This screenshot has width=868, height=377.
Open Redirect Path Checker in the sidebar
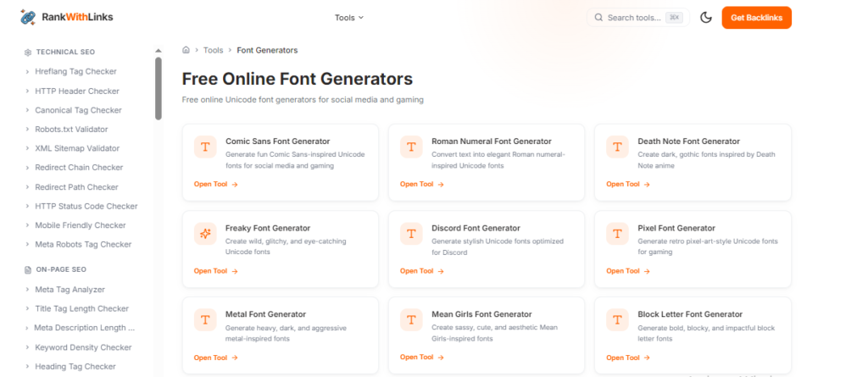(x=76, y=187)
